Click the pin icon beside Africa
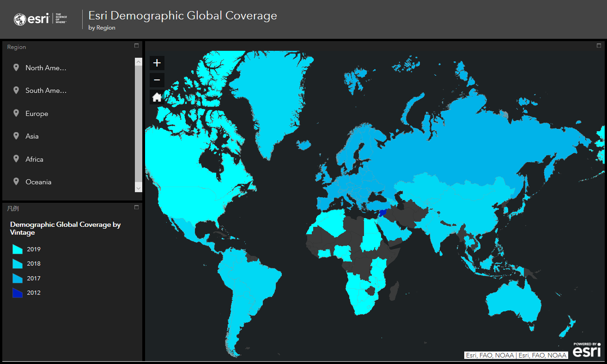Screen dimensions: 607x364 point(16,159)
